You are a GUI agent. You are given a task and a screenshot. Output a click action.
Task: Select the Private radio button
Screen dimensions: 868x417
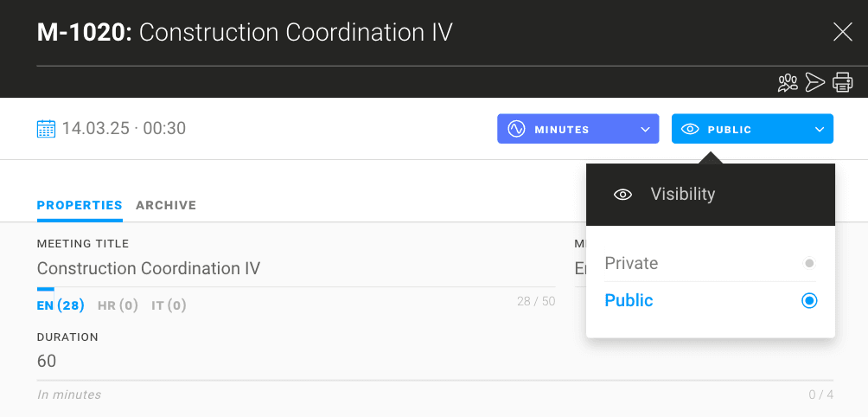tap(809, 263)
